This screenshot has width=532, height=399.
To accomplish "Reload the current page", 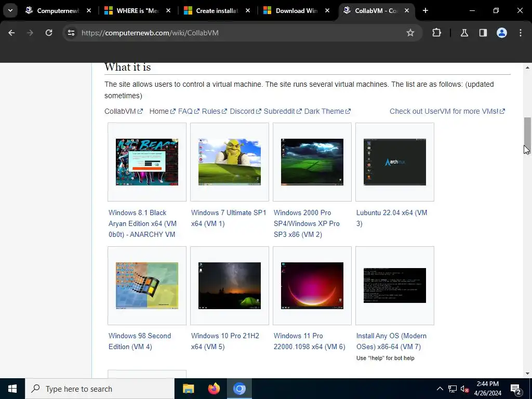I will point(49,33).
